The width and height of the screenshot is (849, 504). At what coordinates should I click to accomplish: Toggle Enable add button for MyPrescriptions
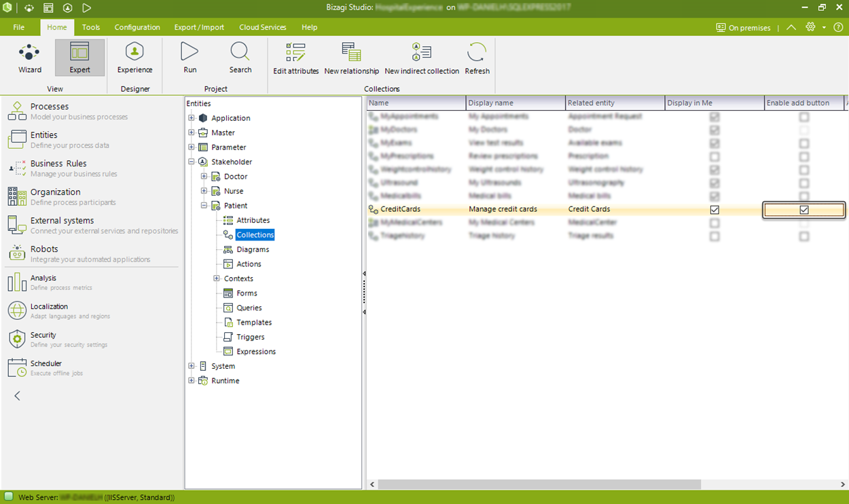pyautogui.click(x=804, y=157)
